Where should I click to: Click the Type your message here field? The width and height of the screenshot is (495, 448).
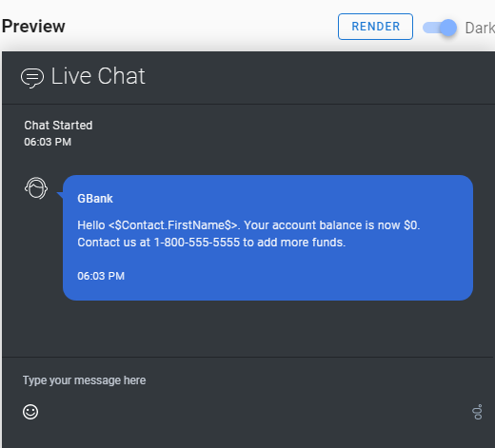(x=247, y=380)
